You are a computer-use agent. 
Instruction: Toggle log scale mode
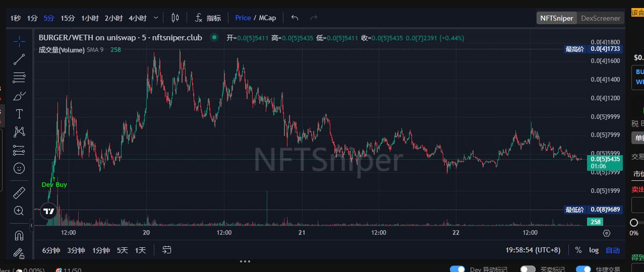(594, 250)
